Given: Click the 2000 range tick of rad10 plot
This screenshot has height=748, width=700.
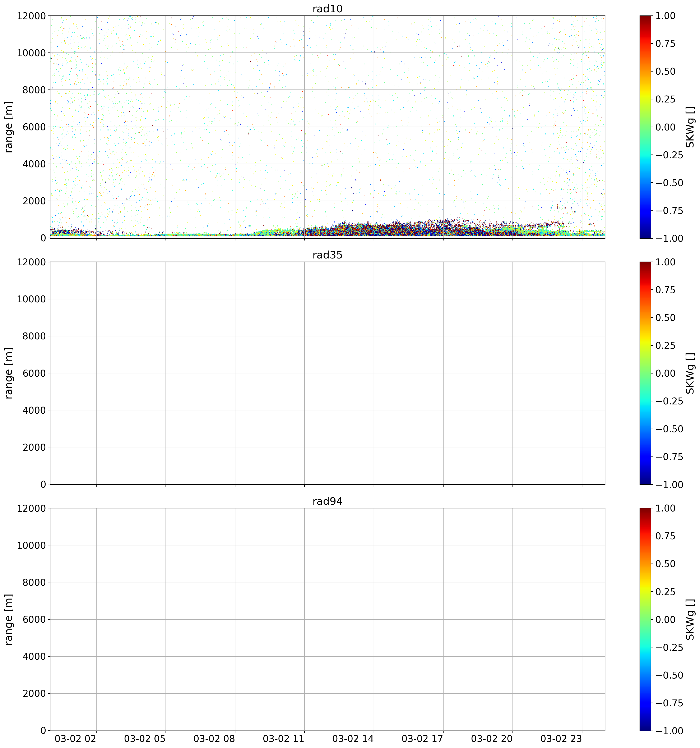Looking at the screenshot, I should click(x=34, y=201).
